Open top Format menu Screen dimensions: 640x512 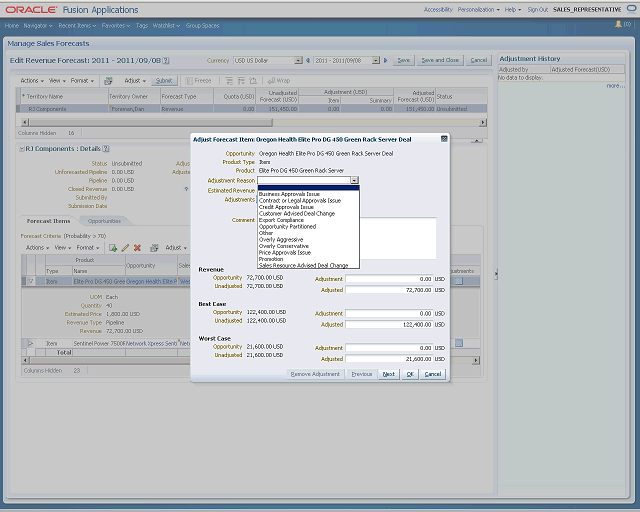82,81
